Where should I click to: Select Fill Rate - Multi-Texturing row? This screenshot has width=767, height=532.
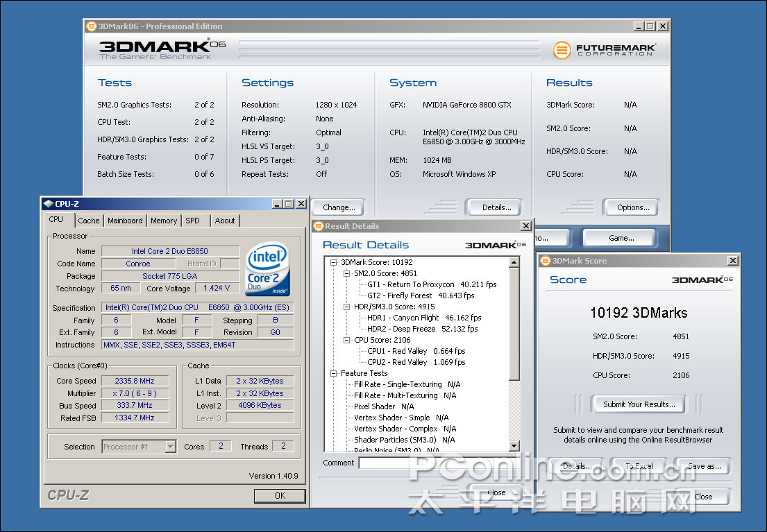[405, 395]
